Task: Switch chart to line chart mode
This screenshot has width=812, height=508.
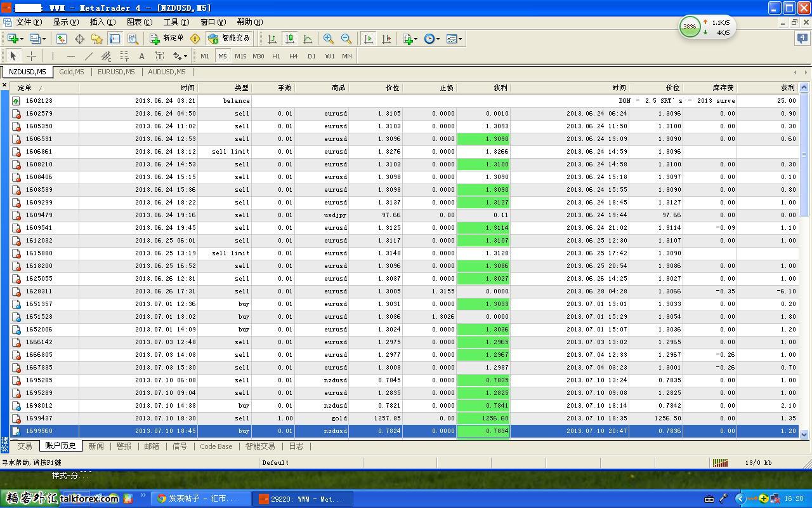Action: 308,39
